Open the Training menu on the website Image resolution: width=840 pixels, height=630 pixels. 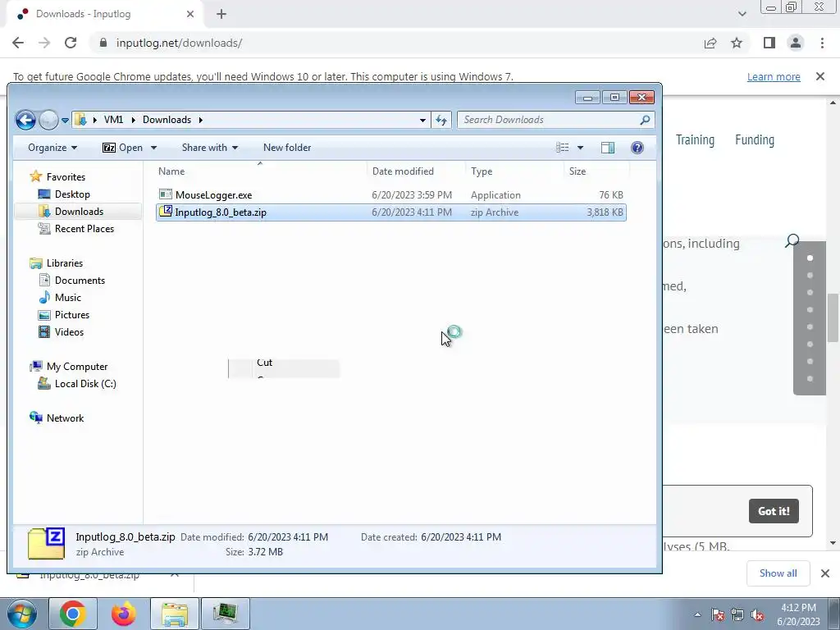point(695,139)
